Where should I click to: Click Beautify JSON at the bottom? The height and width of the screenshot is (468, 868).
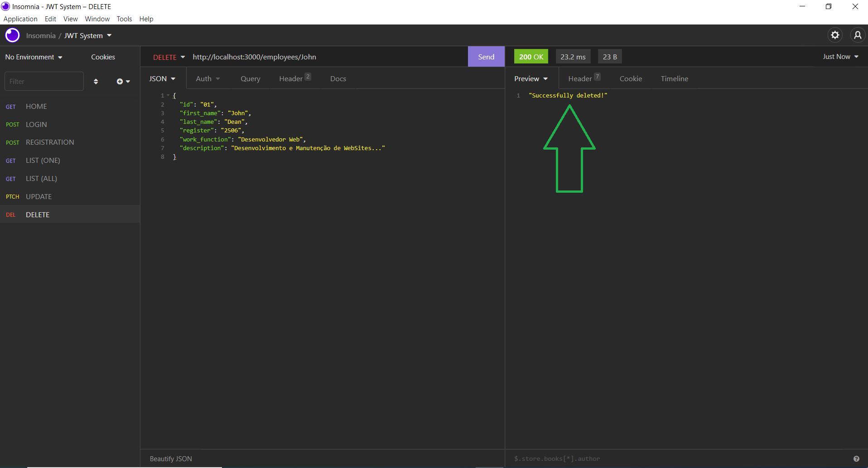pyautogui.click(x=170, y=458)
